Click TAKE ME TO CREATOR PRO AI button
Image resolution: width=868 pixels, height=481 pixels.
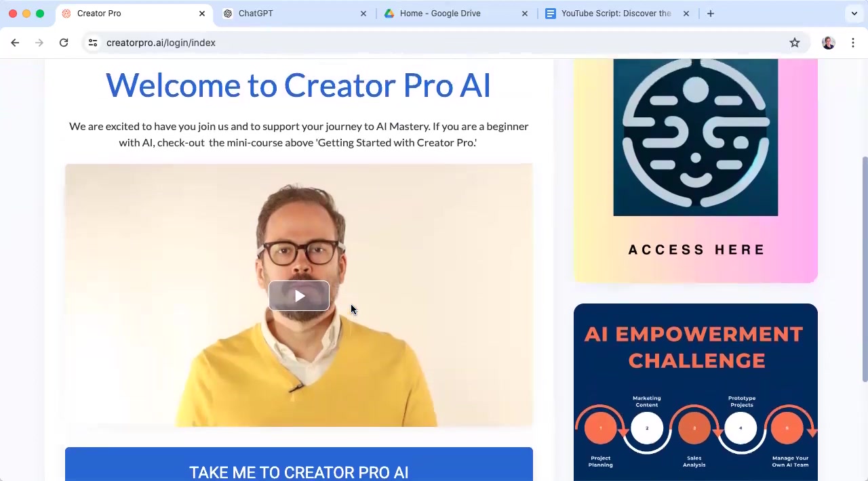coord(299,467)
